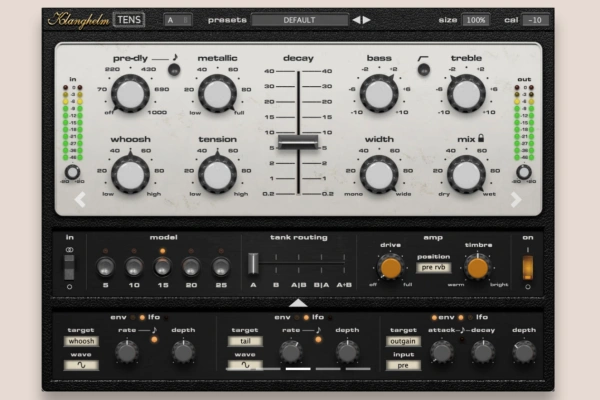Select spring model 10

tap(134, 267)
